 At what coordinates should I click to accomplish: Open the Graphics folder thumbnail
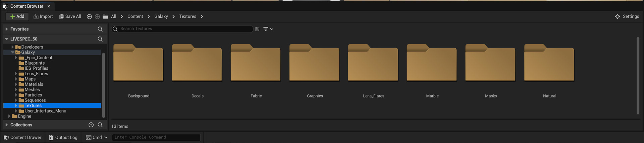[314, 63]
